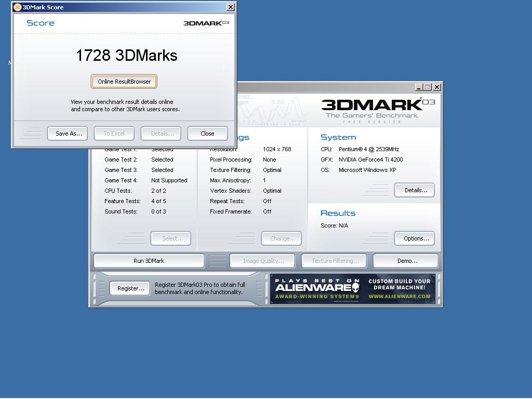Click 'Fixed Framerate:' settings label
This screenshot has height=399, width=532.
231,212
